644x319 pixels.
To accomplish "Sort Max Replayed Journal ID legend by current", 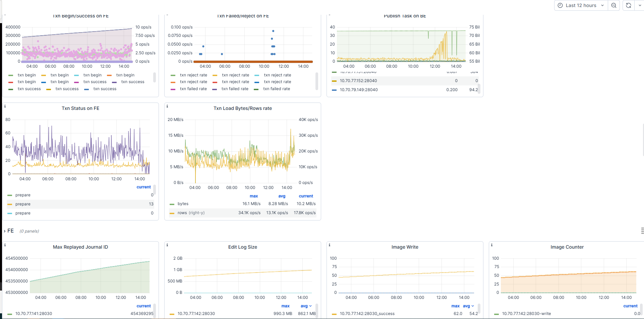I will pos(144,306).
